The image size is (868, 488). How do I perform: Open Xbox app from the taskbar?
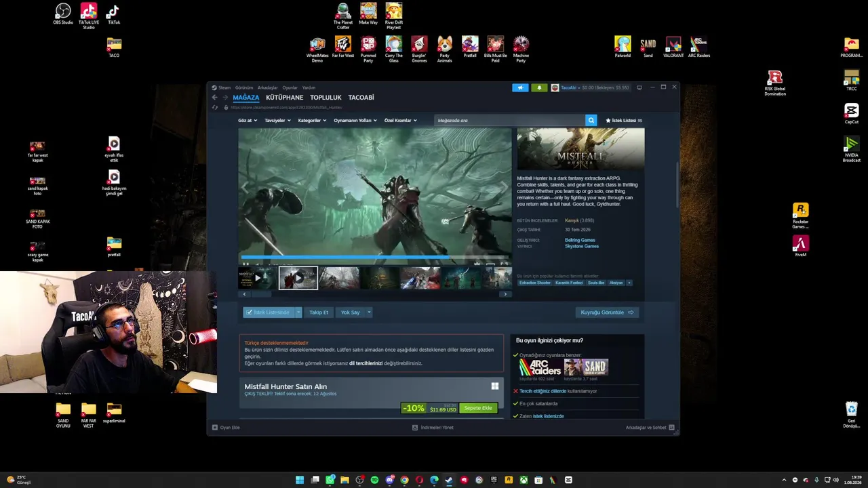524,480
